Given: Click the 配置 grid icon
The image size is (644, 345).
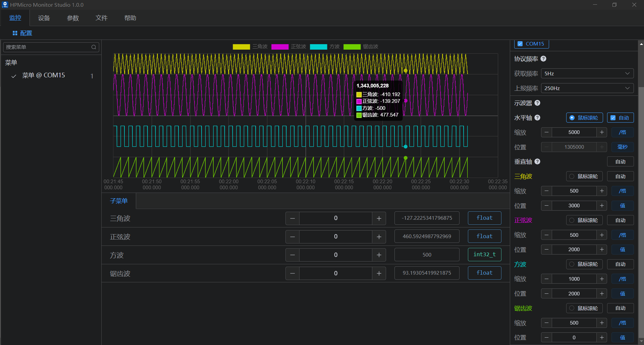Looking at the screenshot, I should 15,33.
